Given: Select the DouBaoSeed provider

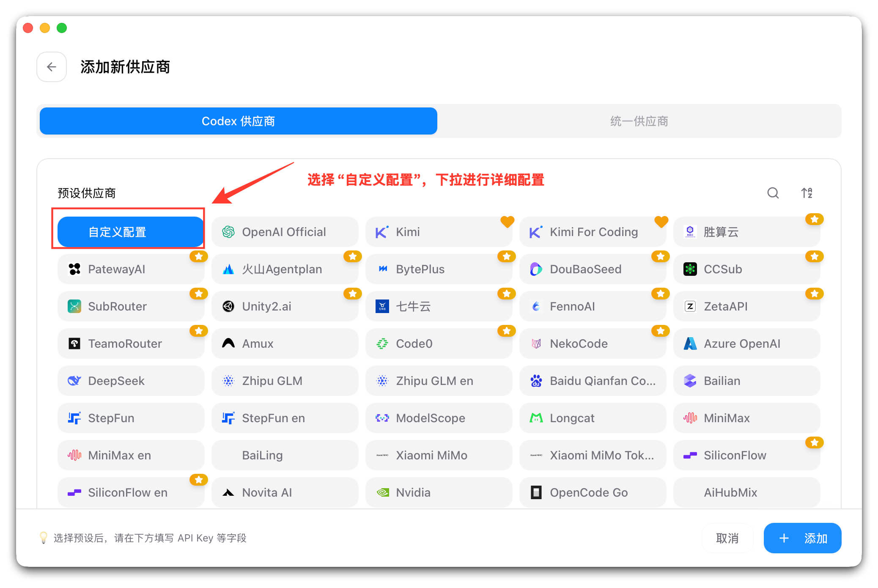Looking at the screenshot, I should click(593, 269).
